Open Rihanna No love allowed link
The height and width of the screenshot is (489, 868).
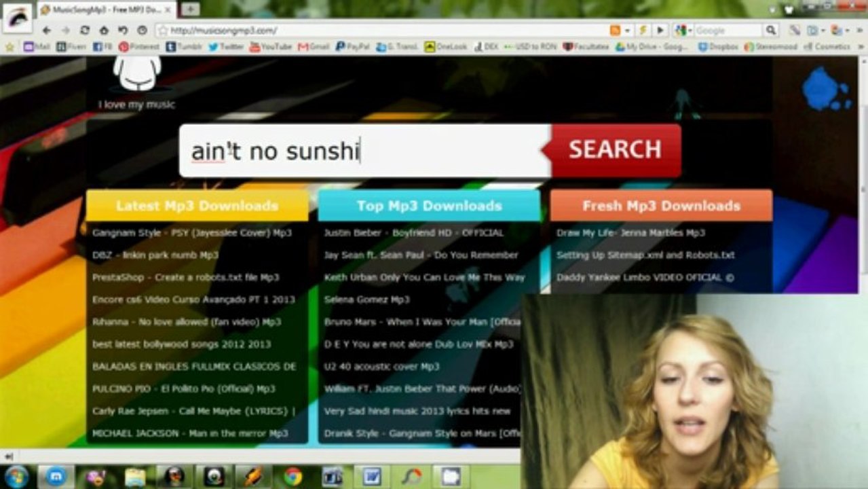click(187, 322)
